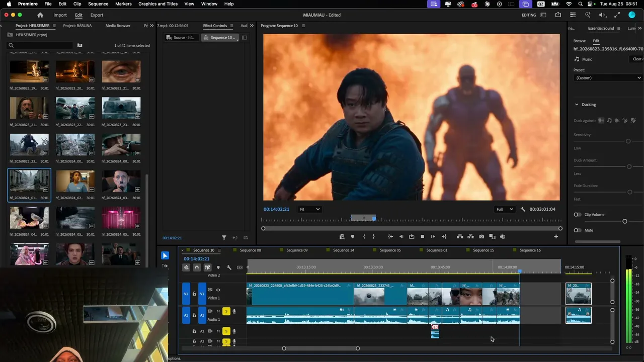Toggle insert sequences as nests button
The image size is (644, 362).
pos(186,267)
